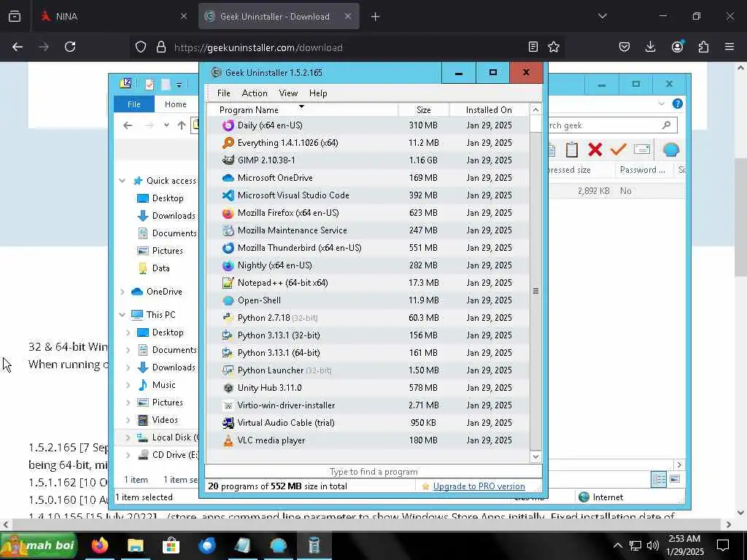Collapse the Quick access tree node

point(123,181)
